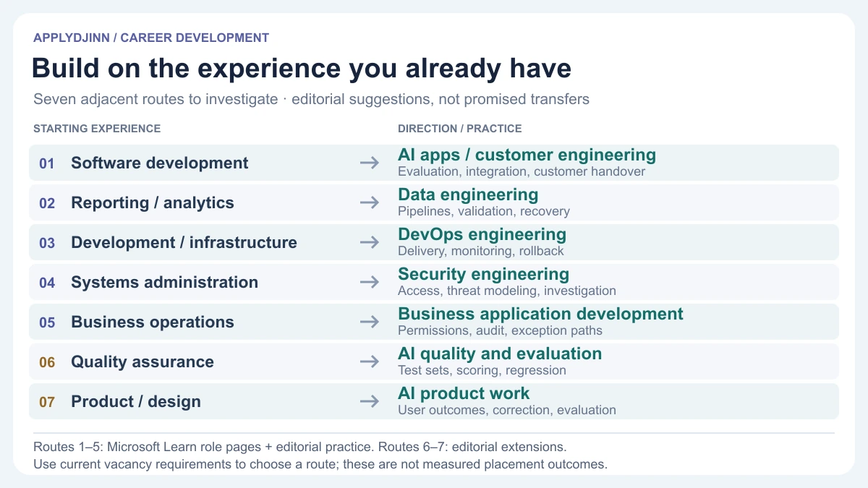The image size is (868, 488).
Task: Click the 'Use current vacancy requirements' footnote line
Action: tap(320, 464)
